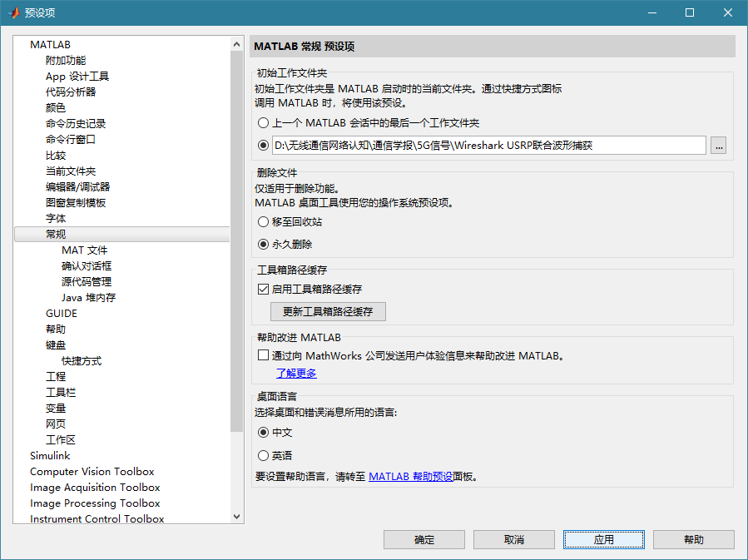The height and width of the screenshot is (560, 748).
Task: Open MATLAB 帮助预设 link
Action: point(411,476)
